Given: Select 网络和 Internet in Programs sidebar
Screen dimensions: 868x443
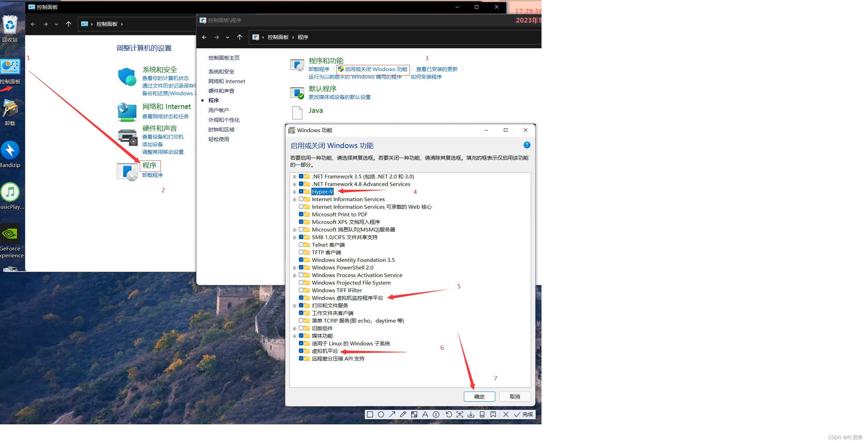Looking at the screenshot, I should pyautogui.click(x=227, y=81).
